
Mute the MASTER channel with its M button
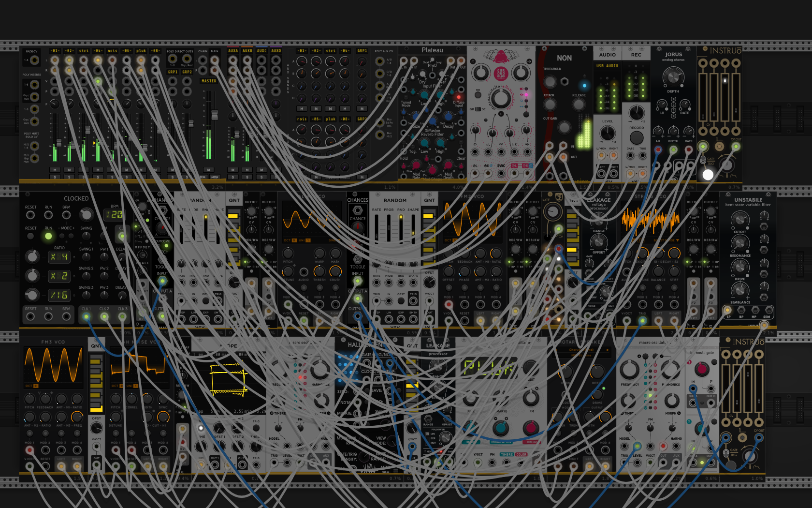(x=209, y=170)
